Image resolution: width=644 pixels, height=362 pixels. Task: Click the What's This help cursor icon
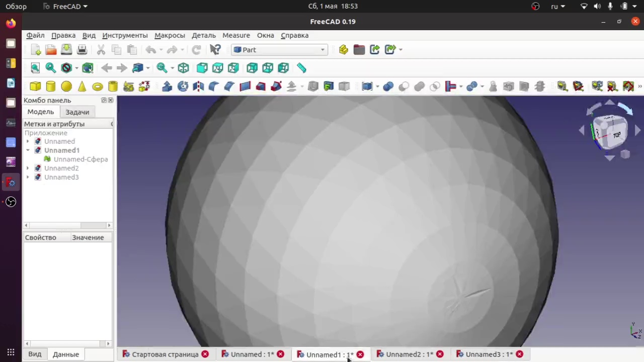tap(215, 50)
